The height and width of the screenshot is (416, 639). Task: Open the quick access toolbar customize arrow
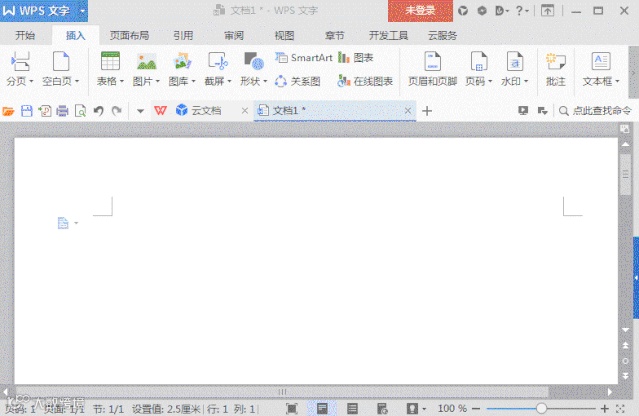point(140,111)
